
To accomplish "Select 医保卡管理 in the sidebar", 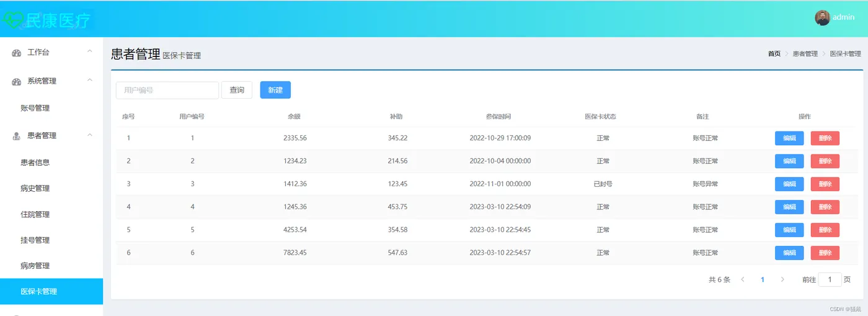I will click(x=51, y=291).
